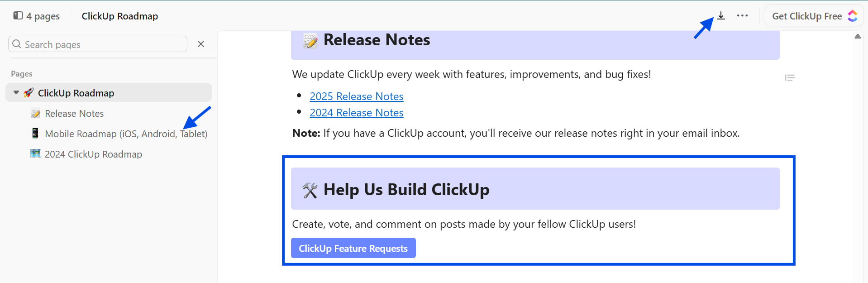The image size is (868, 283).
Task: Open the Release Notes page in sidebar
Action: click(x=74, y=114)
